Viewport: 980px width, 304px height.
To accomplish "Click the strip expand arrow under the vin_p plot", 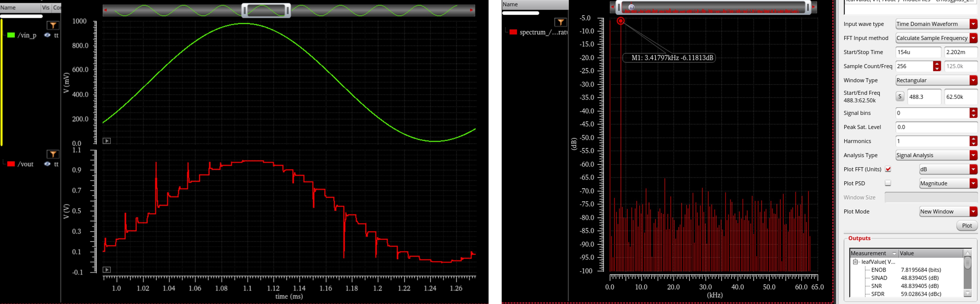I will pos(107,141).
